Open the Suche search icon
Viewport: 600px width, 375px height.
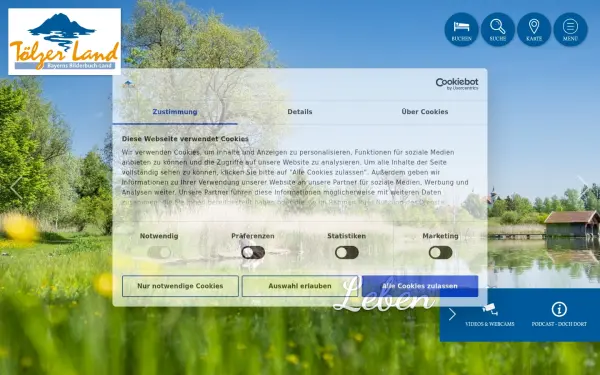[497, 29]
